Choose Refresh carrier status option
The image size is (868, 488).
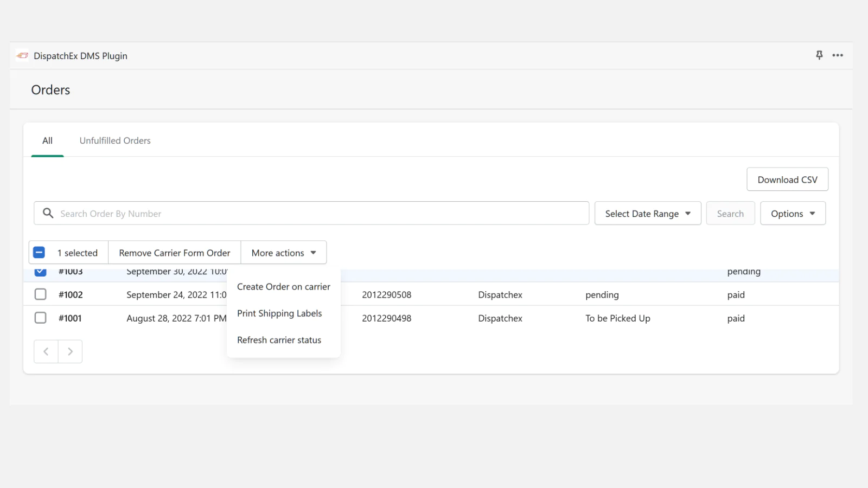coord(279,340)
